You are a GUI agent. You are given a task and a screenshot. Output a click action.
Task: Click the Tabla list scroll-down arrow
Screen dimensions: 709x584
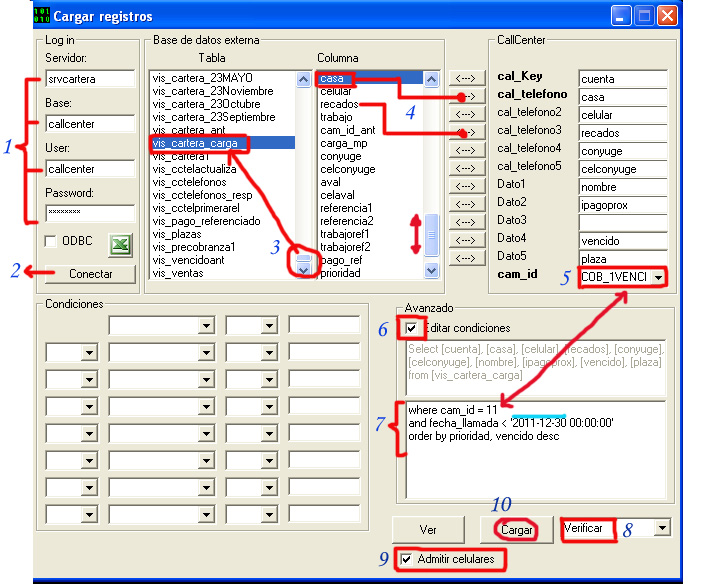[x=303, y=270]
